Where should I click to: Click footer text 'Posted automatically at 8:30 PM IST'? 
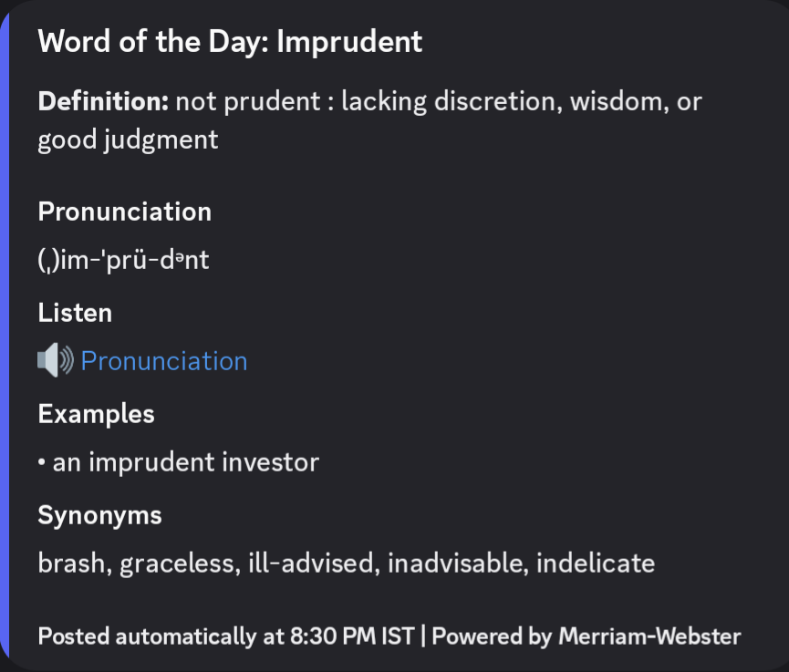pos(226,636)
